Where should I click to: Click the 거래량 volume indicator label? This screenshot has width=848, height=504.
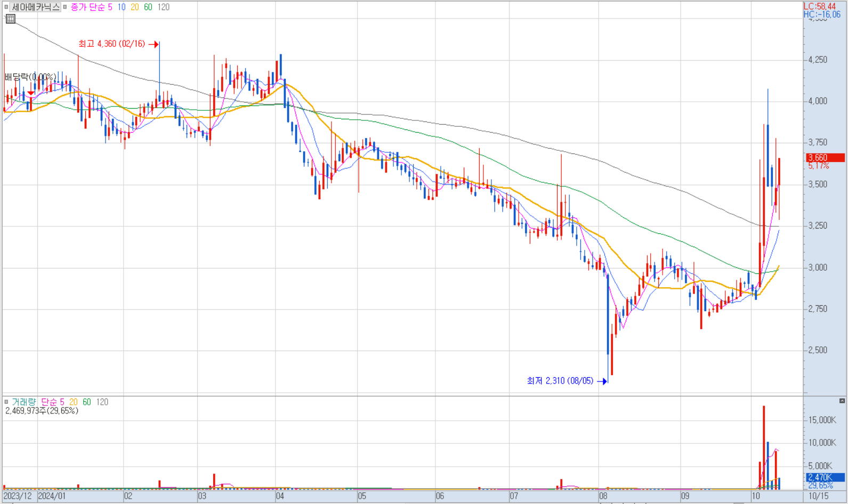click(24, 402)
